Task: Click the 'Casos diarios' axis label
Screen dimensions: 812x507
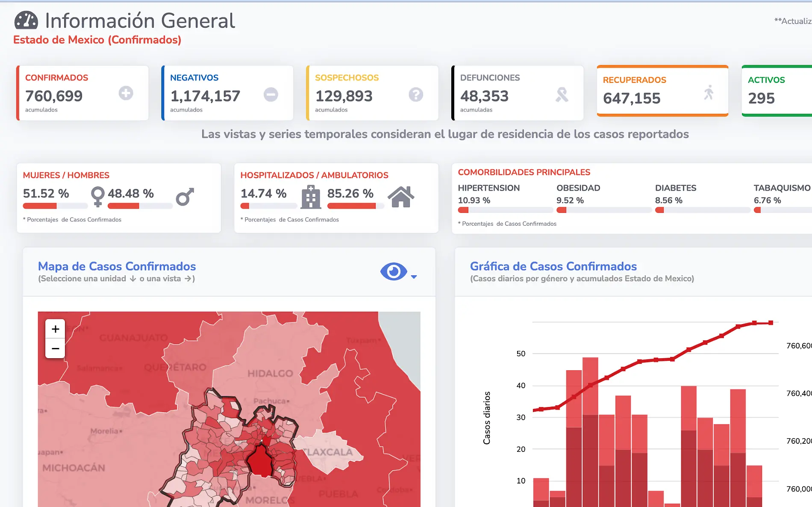Action: pos(486,418)
